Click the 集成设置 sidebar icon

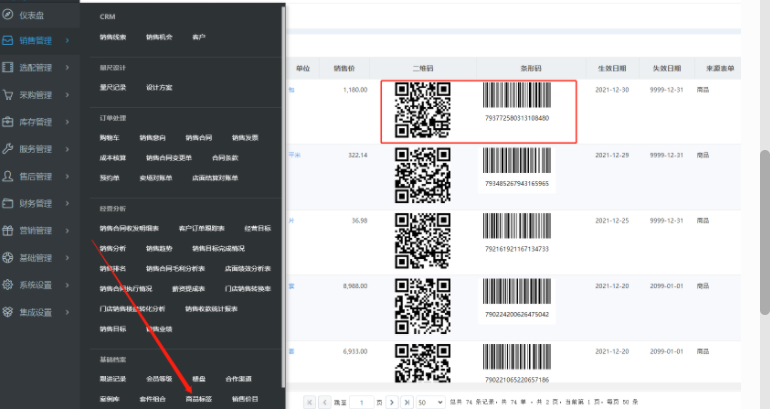(x=7, y=312)
